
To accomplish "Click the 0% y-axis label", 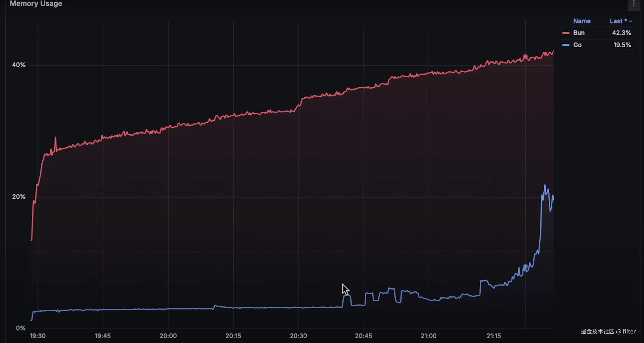I will tap(21, 328).
